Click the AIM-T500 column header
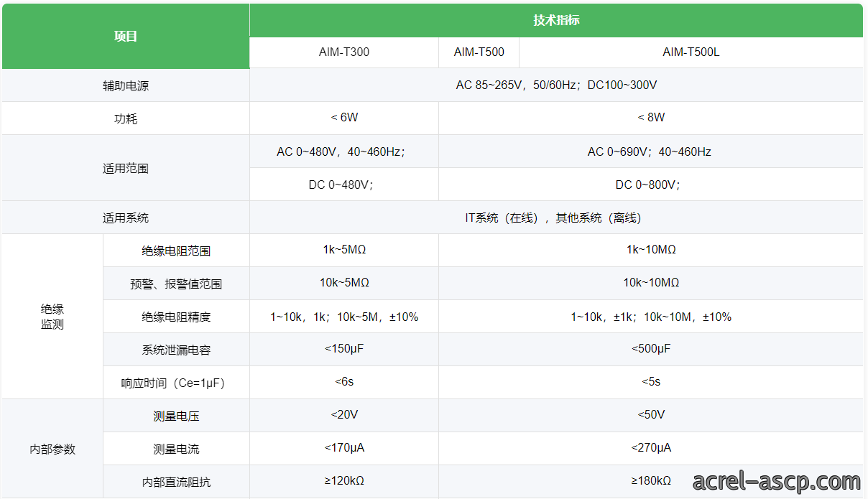 point(479,52)
